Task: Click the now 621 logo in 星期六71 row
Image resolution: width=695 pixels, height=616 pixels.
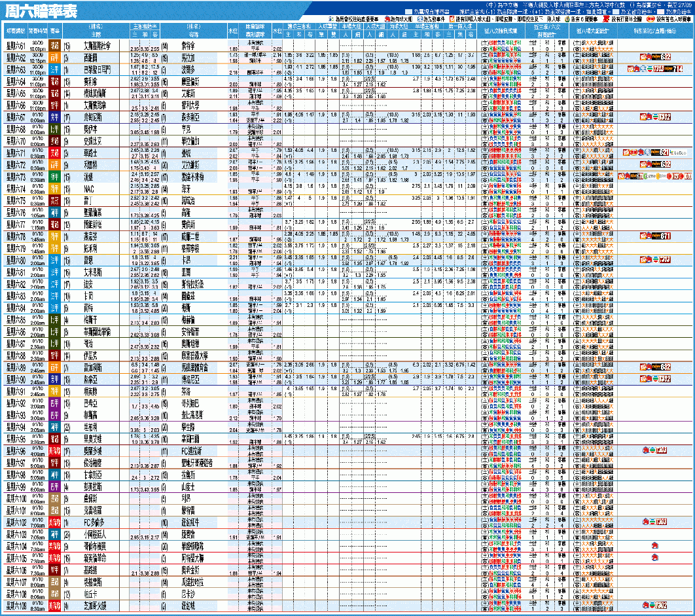Action: point(660,153)
